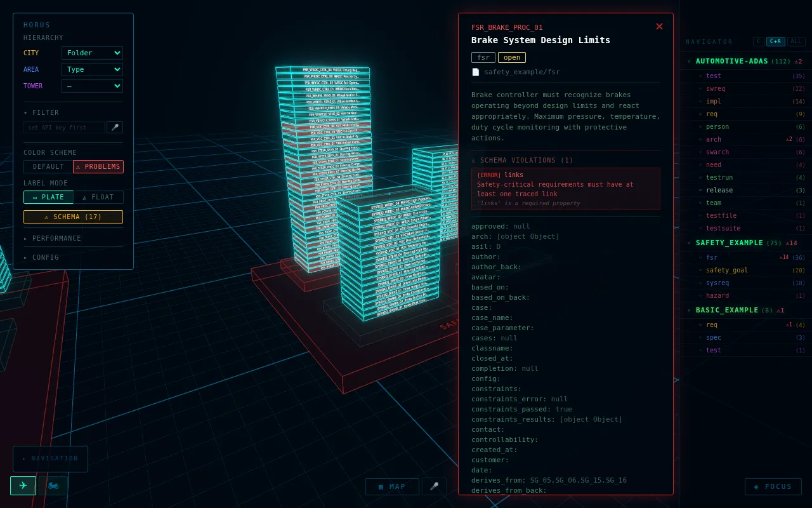Collapse the BASIC_EXAMPLE tree group
Screen dimensions: 812x508
point(689,311)
